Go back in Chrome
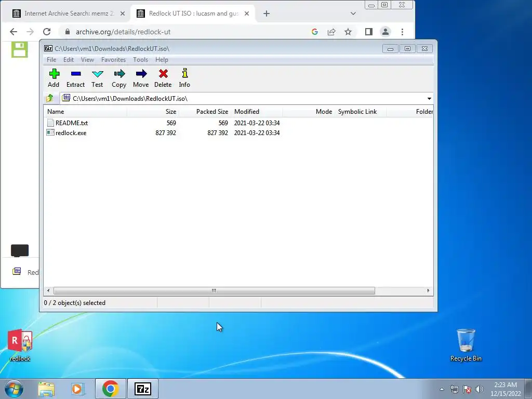The width and height of the screenshot is (532, 399). point(13,32)
